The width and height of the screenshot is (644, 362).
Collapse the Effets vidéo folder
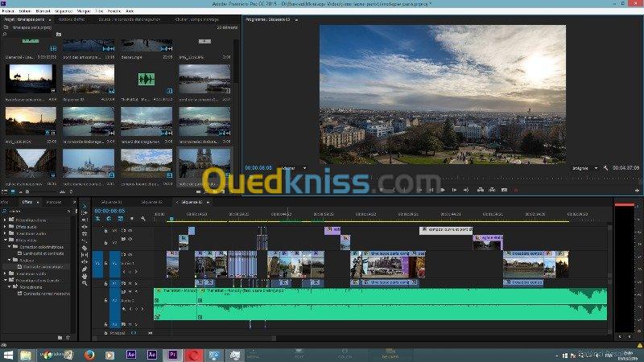click(x=5, y=240)
